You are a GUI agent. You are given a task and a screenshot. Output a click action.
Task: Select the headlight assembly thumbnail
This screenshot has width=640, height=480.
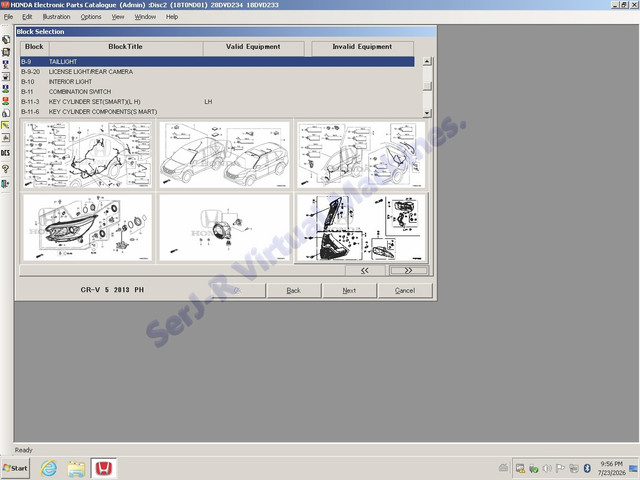87,227
